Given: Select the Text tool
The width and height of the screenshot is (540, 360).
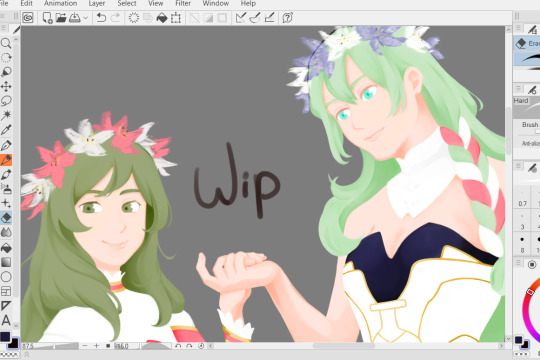Looking at the screenshot, I should [x=6, y=320].
